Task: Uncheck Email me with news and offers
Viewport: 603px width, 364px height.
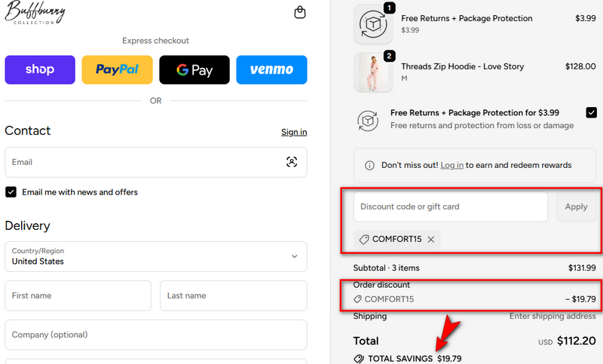Action: 11,192
